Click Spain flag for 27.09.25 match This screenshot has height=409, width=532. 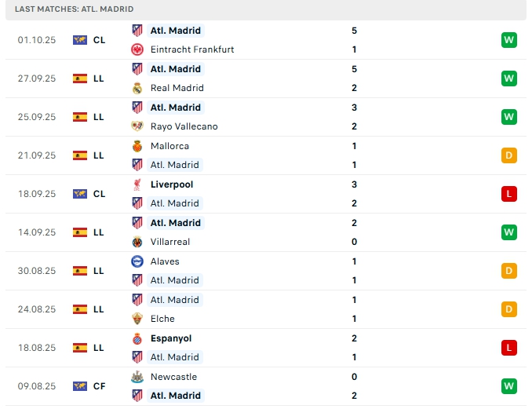pos(79,79)
